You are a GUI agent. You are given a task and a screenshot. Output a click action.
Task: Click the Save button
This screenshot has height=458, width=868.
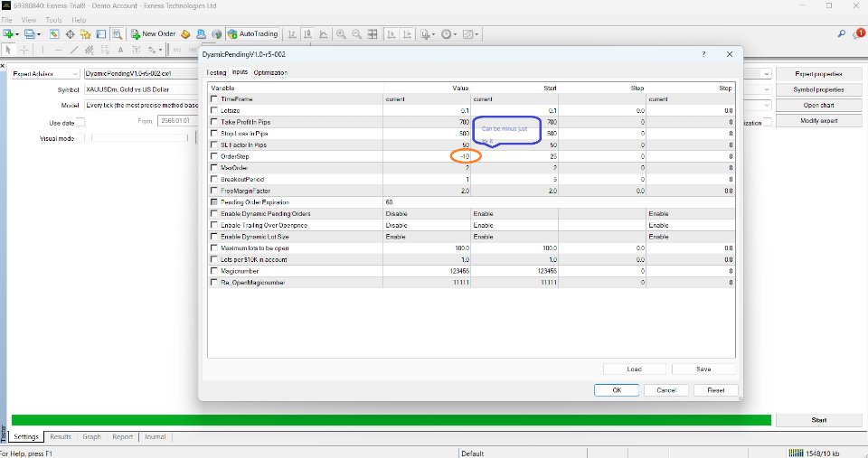click(703, 369)
